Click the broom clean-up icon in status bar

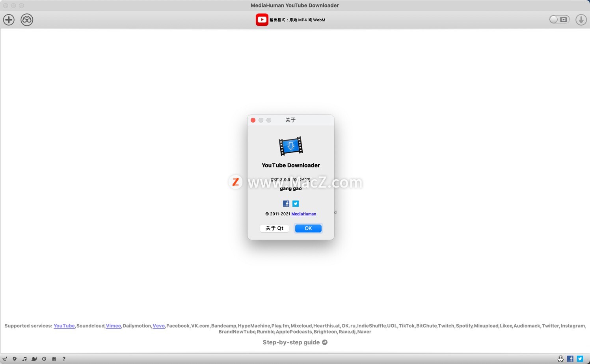pyautogui.click(x=5, y=359)
